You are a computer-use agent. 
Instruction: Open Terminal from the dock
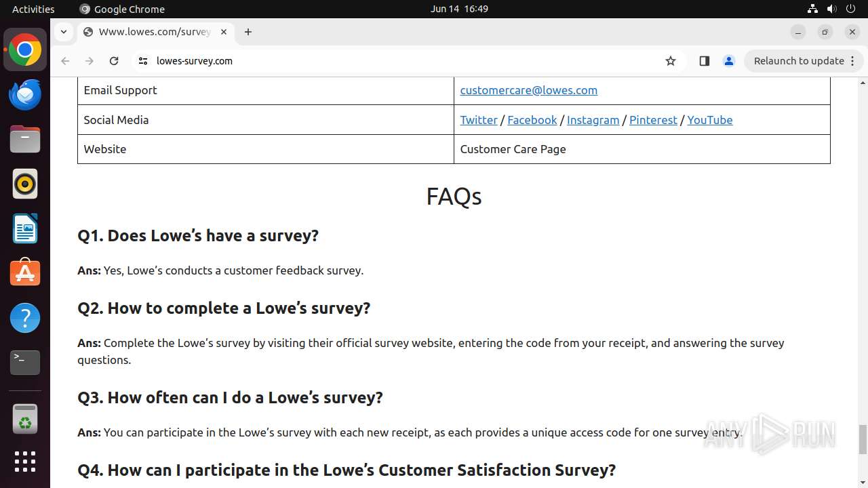pyautogui.click(x=25, y=362)
